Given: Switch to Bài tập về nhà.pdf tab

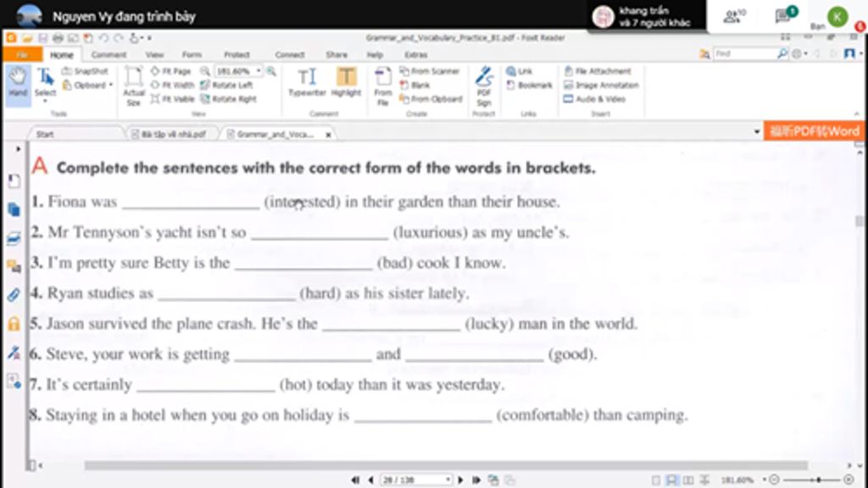Looking at the screenshot, I should (169, 135).
